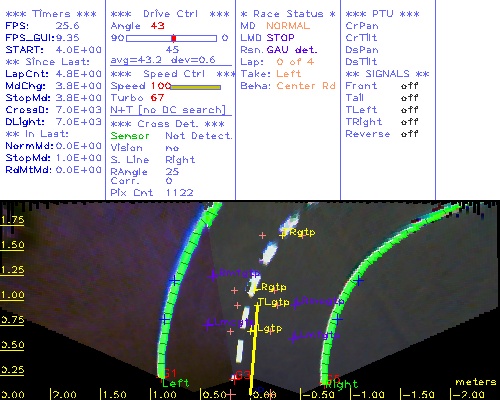Click the yellow Speed bar indicator
This screenshot has height=400, width=500.
coord(196,87)
